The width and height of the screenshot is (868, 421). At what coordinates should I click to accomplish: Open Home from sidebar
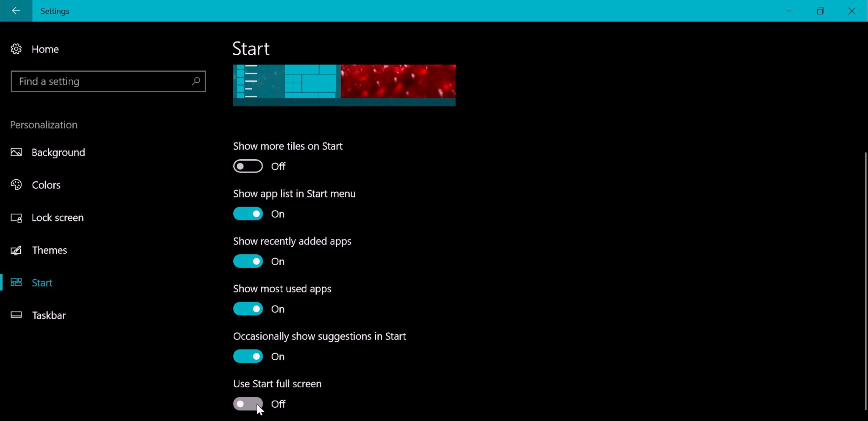(45, 49)
